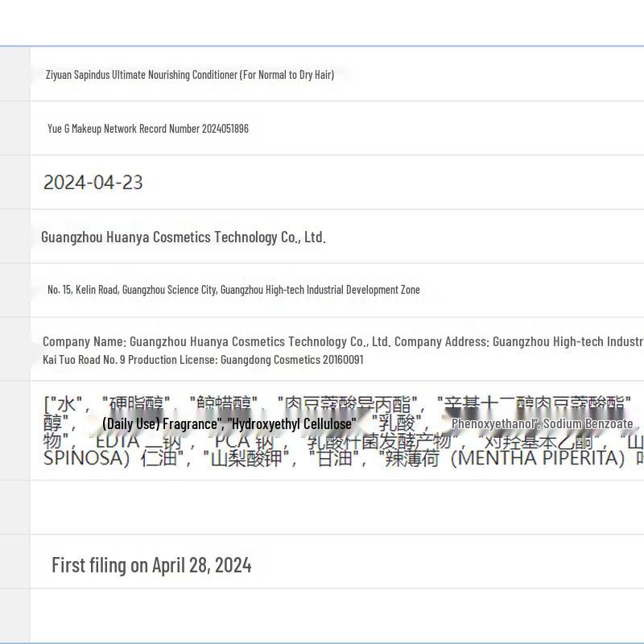Select the company name Guangzhou Huanya Cosmetics Technology Co., Ltd. row
The width and height of the screenshot is (644, 644).
point(184,237)
